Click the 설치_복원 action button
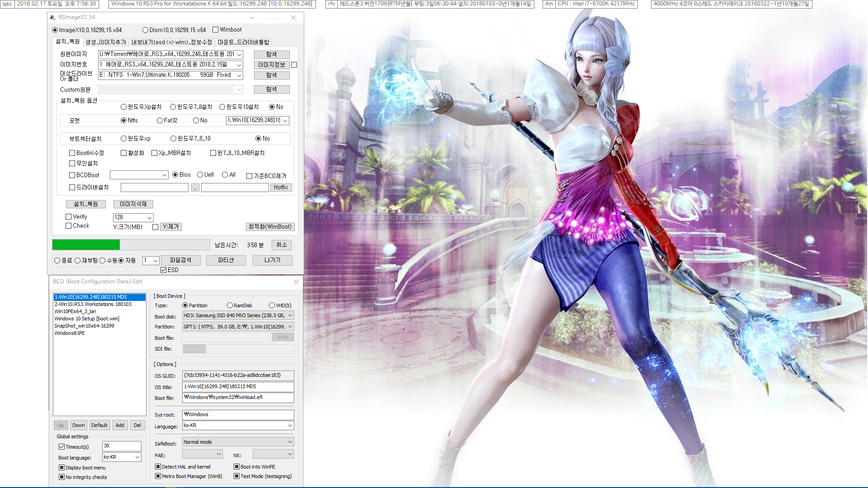Viewport: 868px width, 488px height. [86, 204]
